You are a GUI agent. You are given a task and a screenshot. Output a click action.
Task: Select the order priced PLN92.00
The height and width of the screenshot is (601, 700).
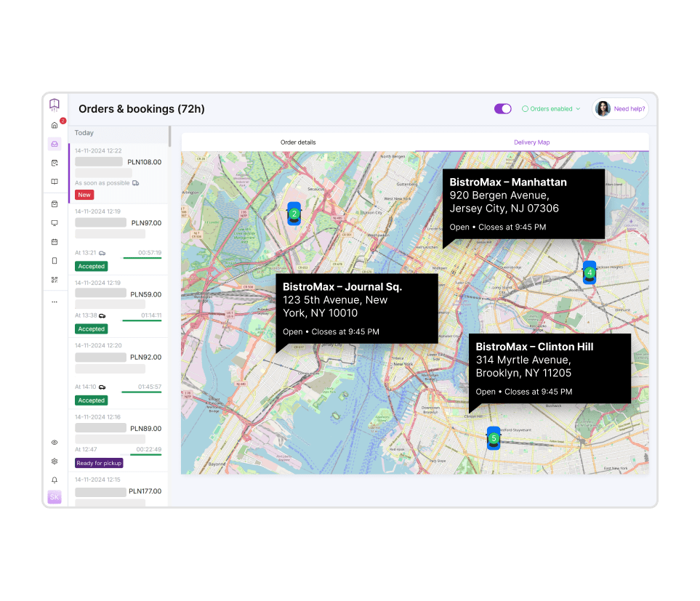coord(118,374)
